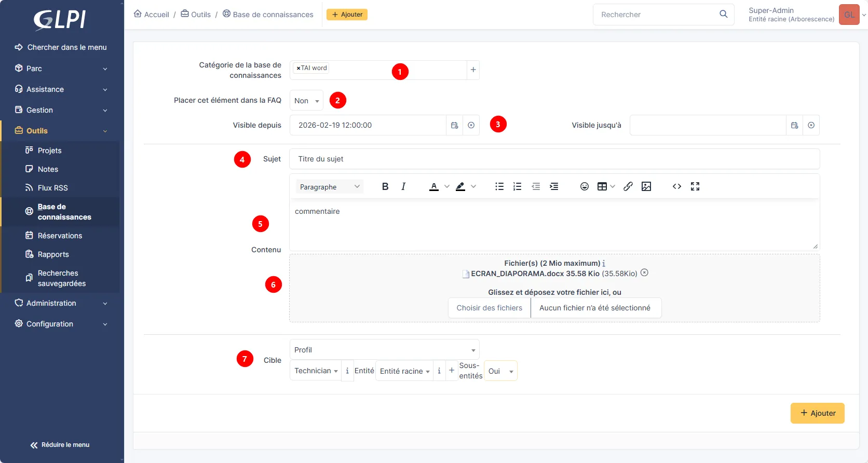Viewport: 868px width, 463px height.
Task: Open the Paragraphe style dropdown
Action: 330,187
